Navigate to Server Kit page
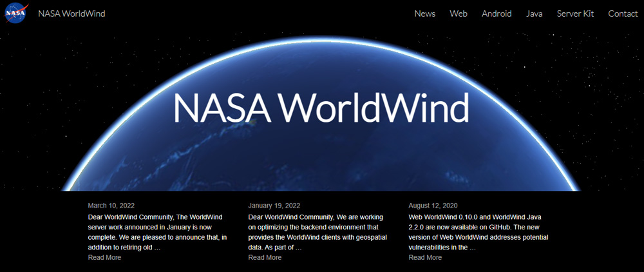Viewport: 644px width, 272px height. (x=575, y=14)
